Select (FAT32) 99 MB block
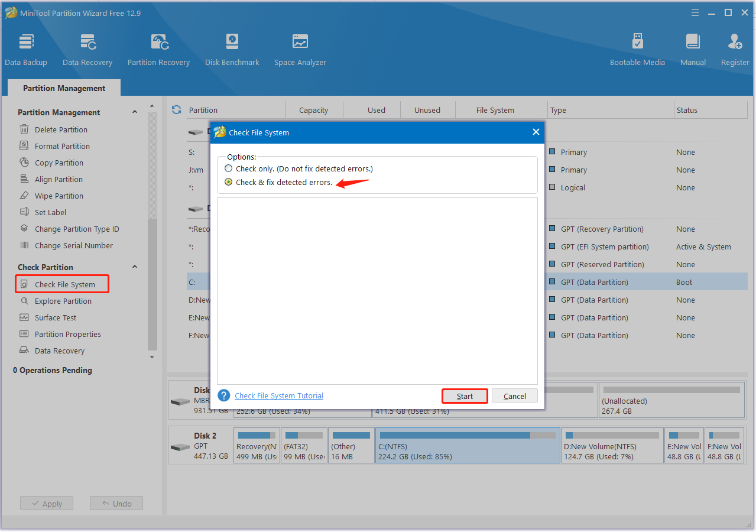The width and height of the screenshot is (756, 532). point(304,446)
